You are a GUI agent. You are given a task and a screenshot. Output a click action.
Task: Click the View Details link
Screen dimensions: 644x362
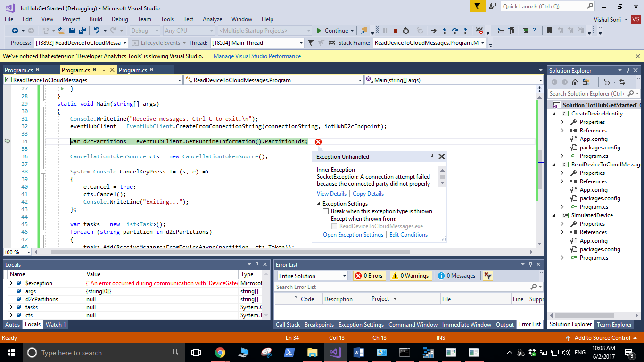(331, 194)
